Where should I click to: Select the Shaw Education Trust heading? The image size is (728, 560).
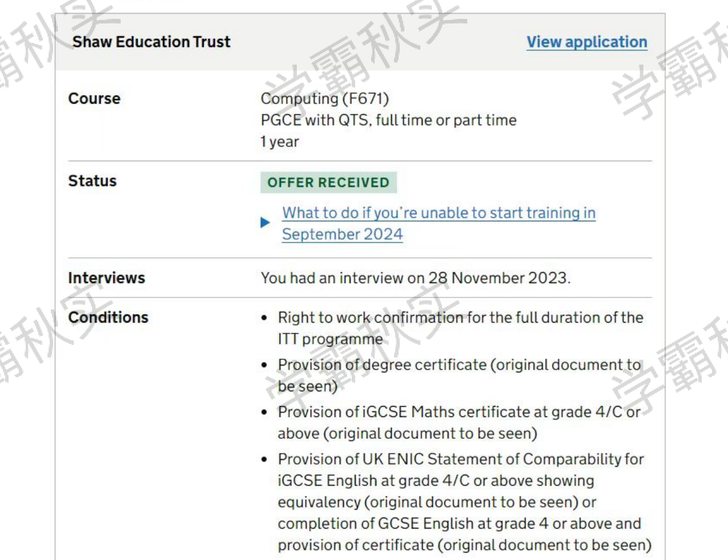151,42
